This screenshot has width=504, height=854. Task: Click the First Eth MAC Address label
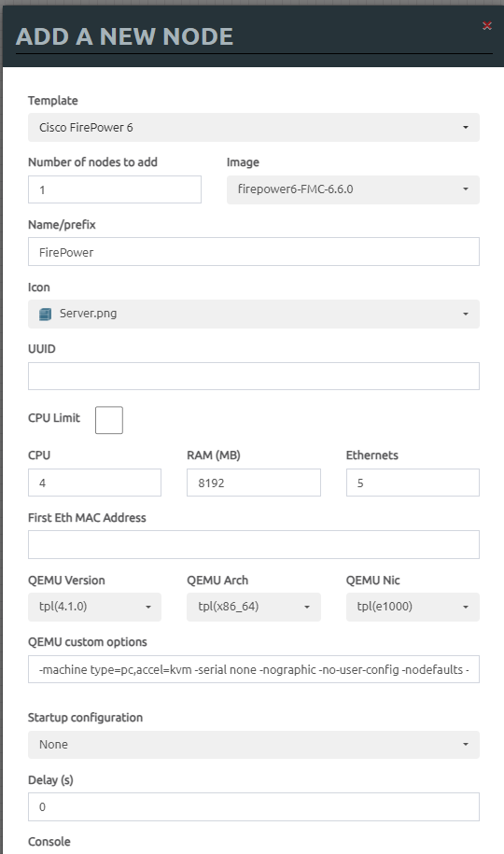(x=87, y=517)
